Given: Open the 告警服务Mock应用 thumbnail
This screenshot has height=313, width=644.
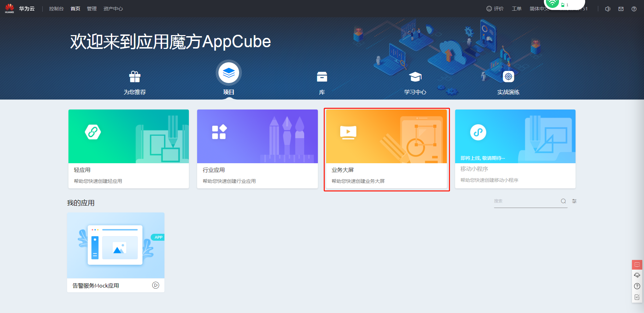Looking at the screenshot, I should pyautogui.click(x=116, y=245).
